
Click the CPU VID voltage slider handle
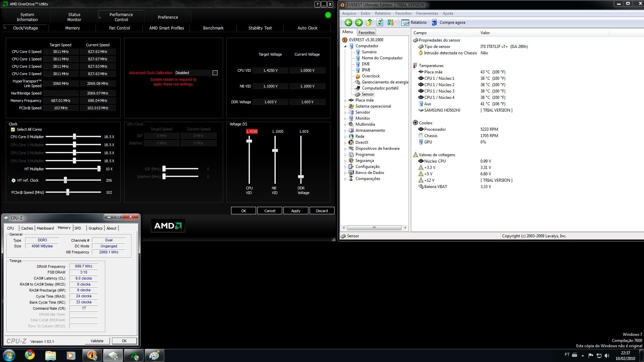point(249,141)
